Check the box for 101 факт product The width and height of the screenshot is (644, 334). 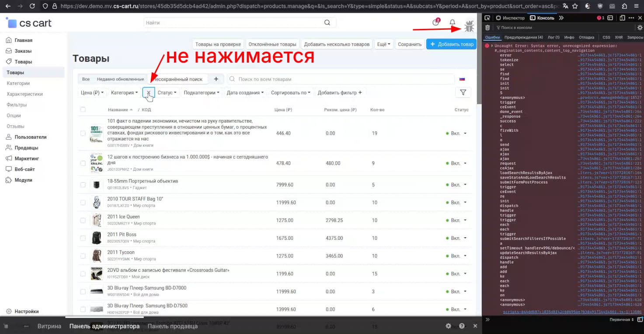tap(83, 133)
